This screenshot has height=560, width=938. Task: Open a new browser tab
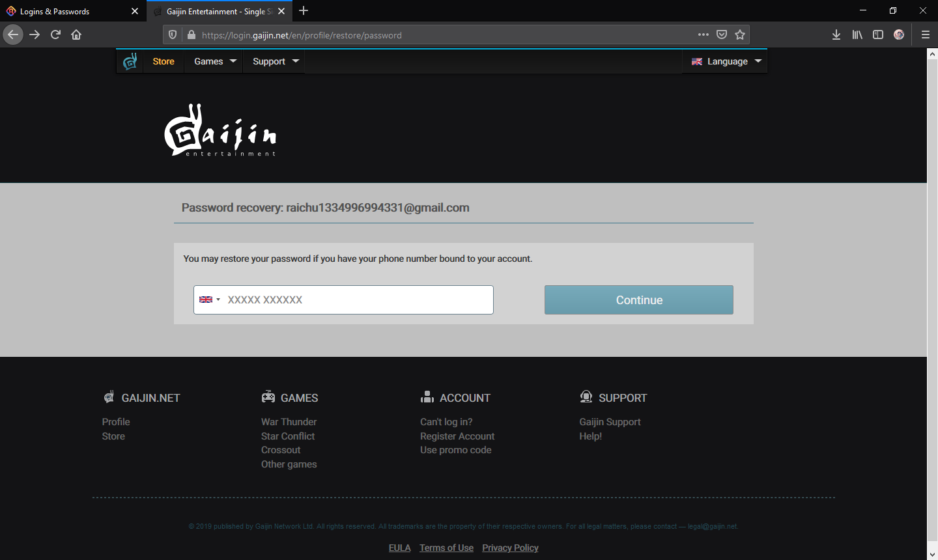tap(304, 10)
